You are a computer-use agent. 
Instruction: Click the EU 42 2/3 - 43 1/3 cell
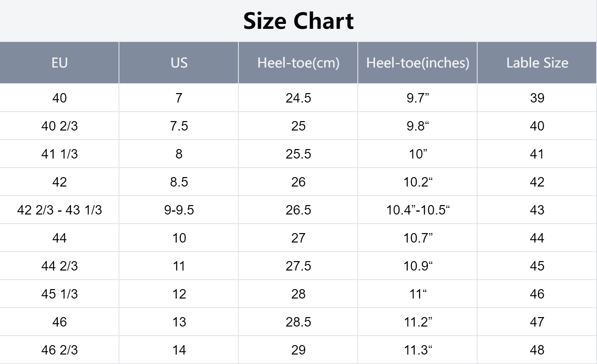[59, 210]
